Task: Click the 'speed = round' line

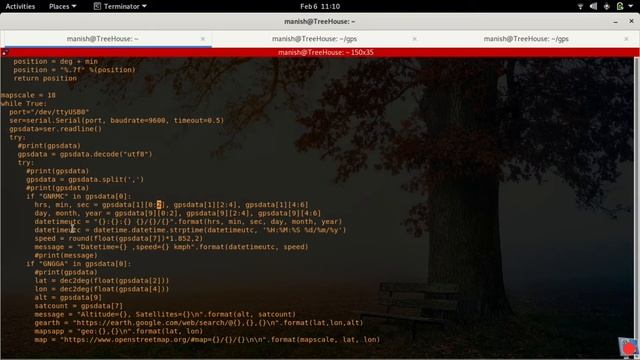Action: click(119, 239)
